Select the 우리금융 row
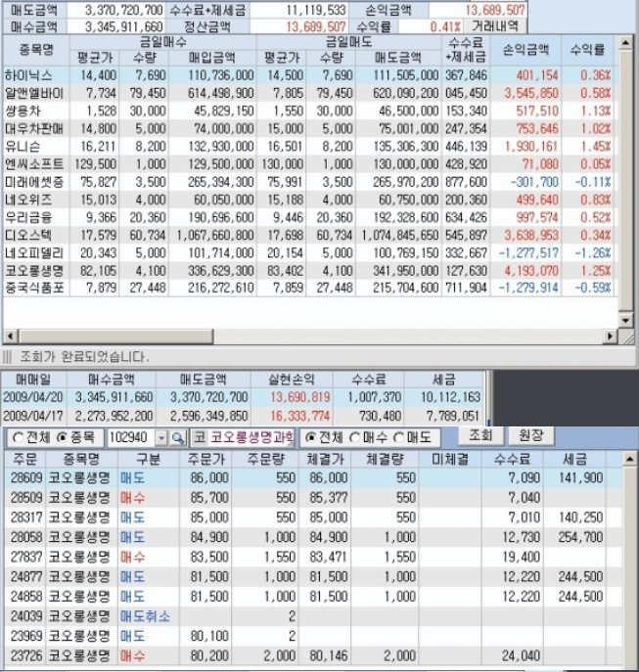The image size is (639, 672). point(309,217)
